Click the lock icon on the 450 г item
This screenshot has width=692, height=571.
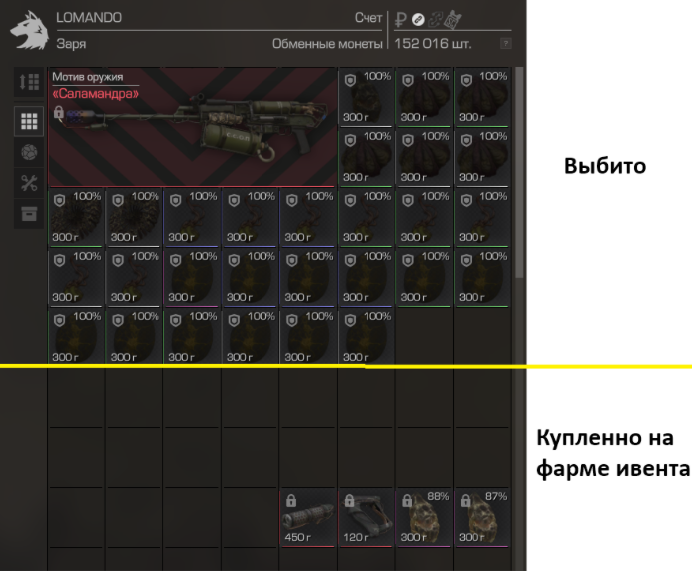[291, 500]
